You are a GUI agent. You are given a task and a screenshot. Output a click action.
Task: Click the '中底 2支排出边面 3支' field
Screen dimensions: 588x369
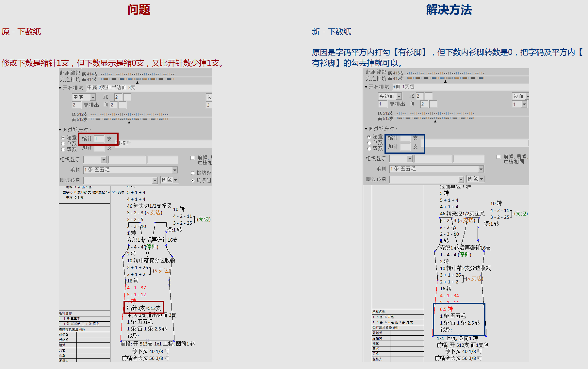pyautogui.click(x=149, y=88)
